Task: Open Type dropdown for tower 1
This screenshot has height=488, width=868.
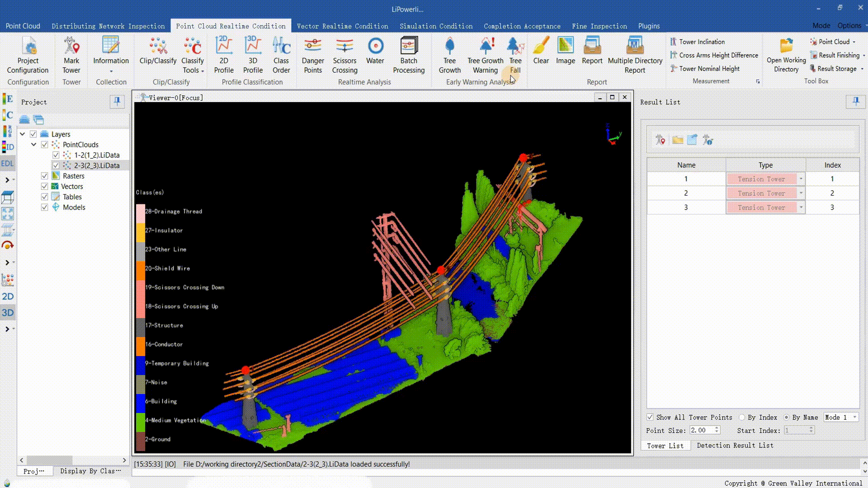Action: click(x=801, y=179)
